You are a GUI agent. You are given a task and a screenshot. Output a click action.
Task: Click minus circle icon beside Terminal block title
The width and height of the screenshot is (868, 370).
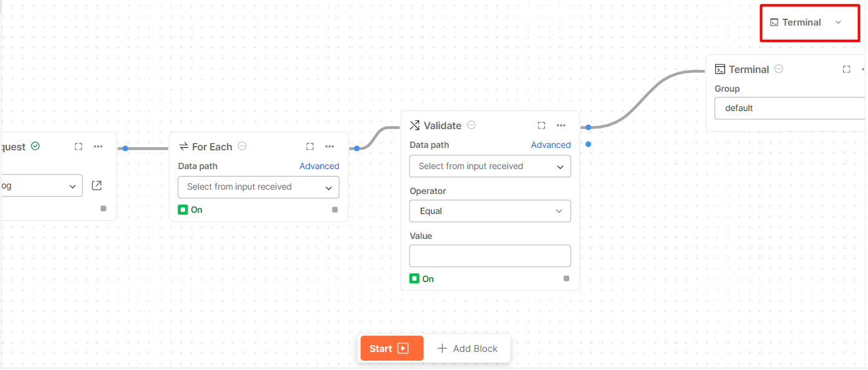pyautogui.click(x=779, y=69)
